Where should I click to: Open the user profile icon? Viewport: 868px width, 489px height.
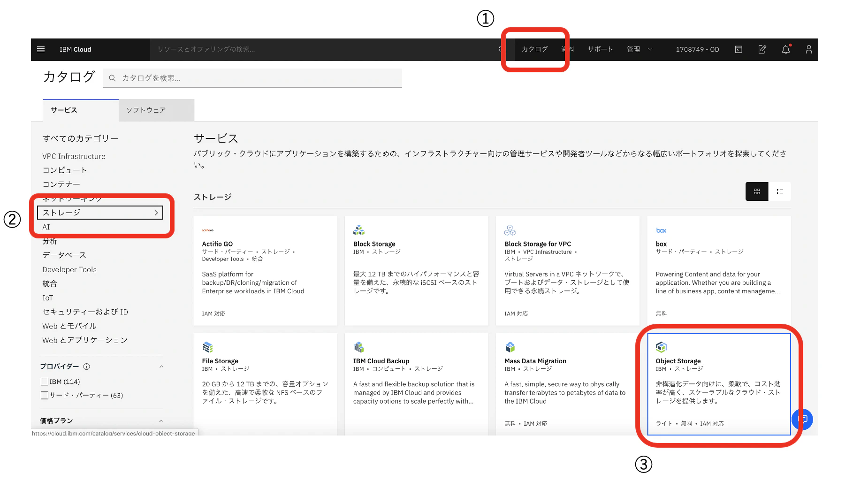pyautogui.click(x=809, y=49)
